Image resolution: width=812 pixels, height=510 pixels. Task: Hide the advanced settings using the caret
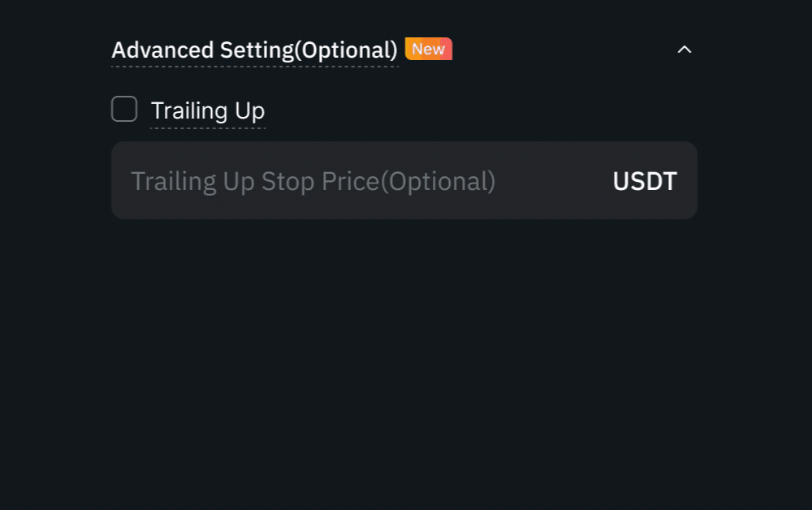(685, 50)
